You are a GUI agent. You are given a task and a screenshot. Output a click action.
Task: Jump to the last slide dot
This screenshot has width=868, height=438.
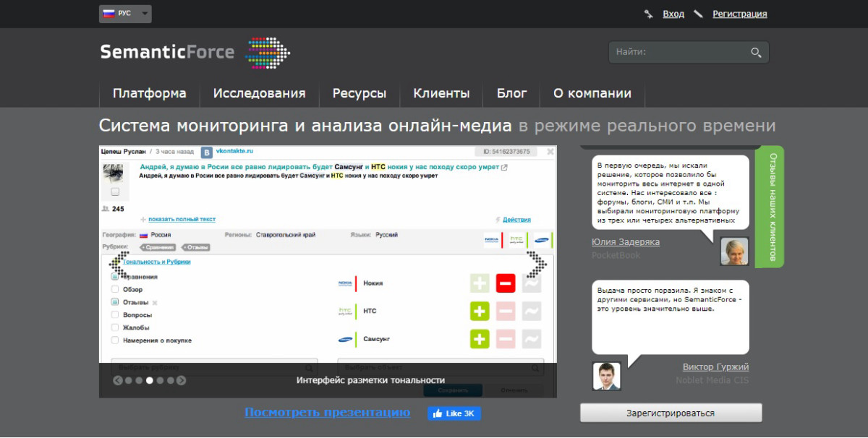(171, 380)
